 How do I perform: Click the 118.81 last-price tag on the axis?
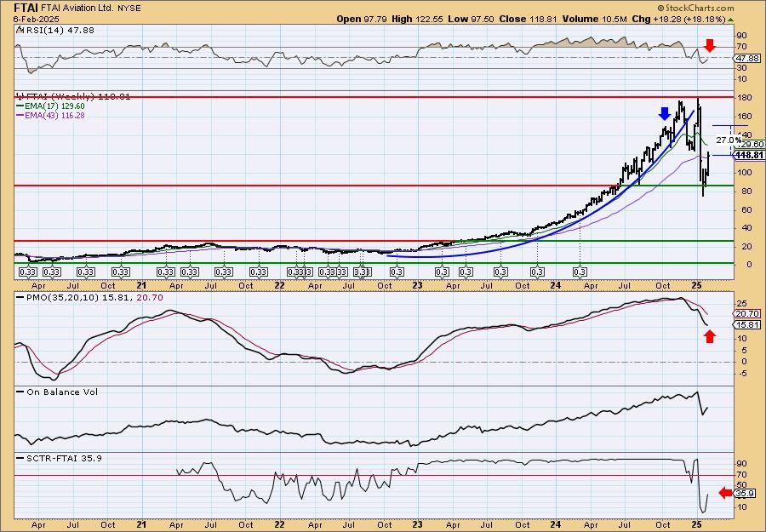749,155
